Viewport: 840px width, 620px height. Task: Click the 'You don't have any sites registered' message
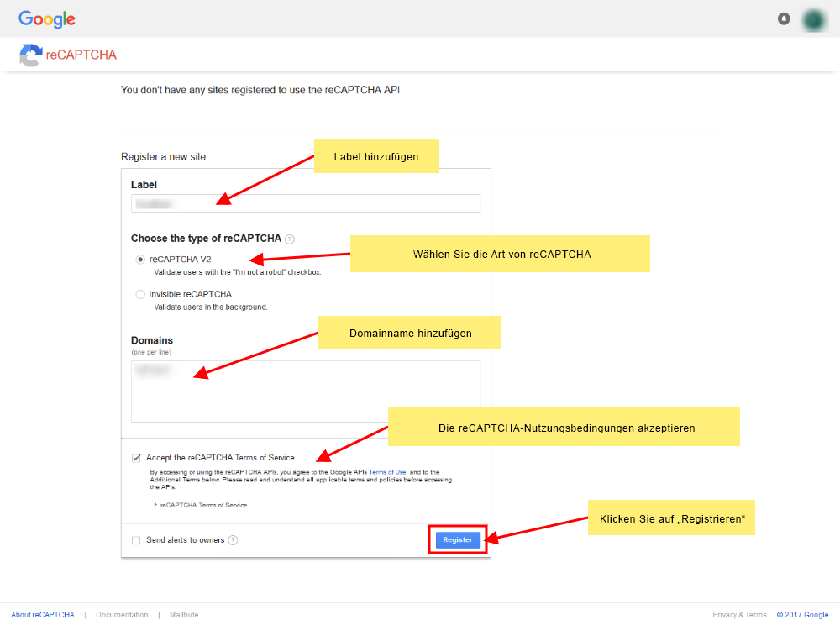(260, 90)
